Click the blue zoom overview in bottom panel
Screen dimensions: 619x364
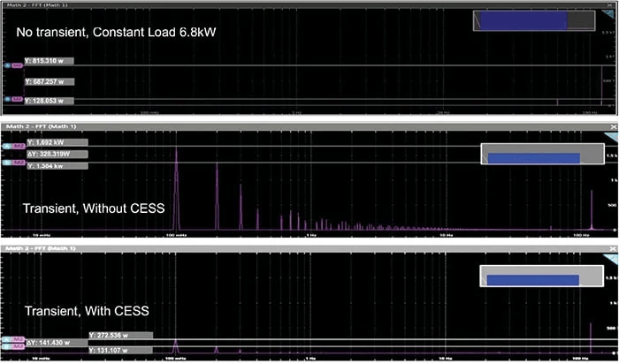pyautogui.click(x=531, y=280)
